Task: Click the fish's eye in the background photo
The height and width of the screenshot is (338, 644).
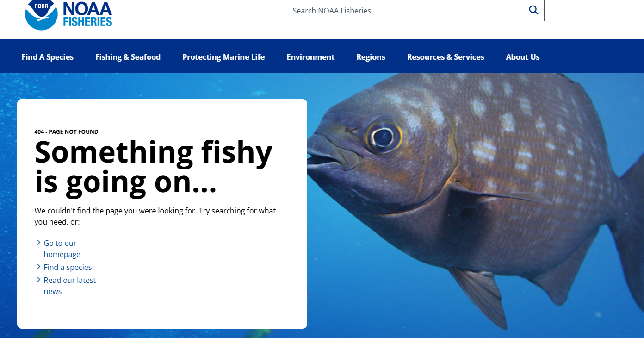Action: click(x=384, y=136)
